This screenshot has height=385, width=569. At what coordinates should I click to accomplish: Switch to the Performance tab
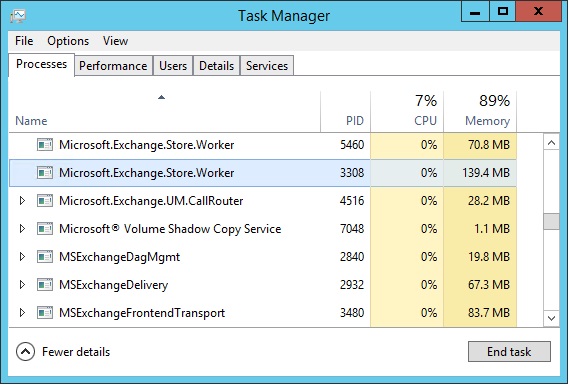pos(113,66)
